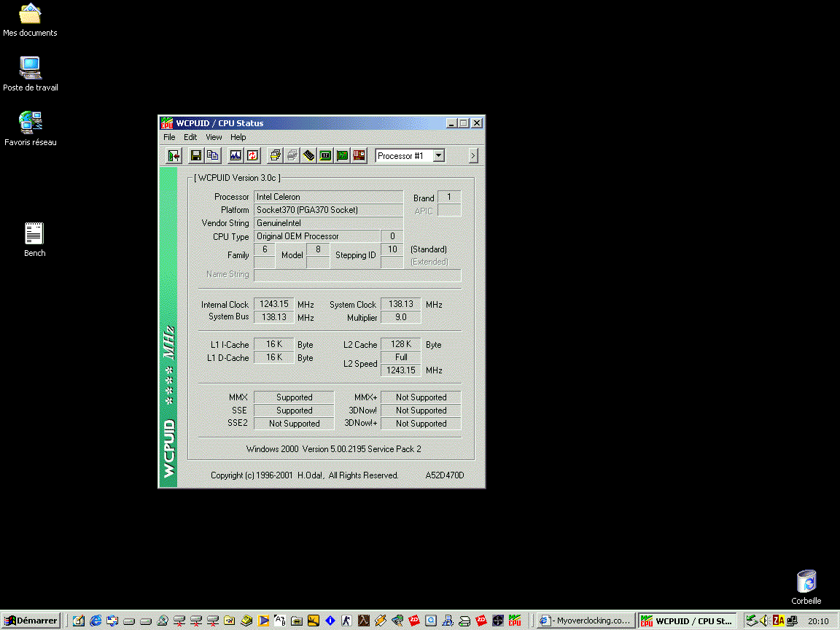Click the GenuineIntel vendor string field
Image resolution: width=840 pixels, height=630 pixels.
pyautogui.click(x=328, y=223)
